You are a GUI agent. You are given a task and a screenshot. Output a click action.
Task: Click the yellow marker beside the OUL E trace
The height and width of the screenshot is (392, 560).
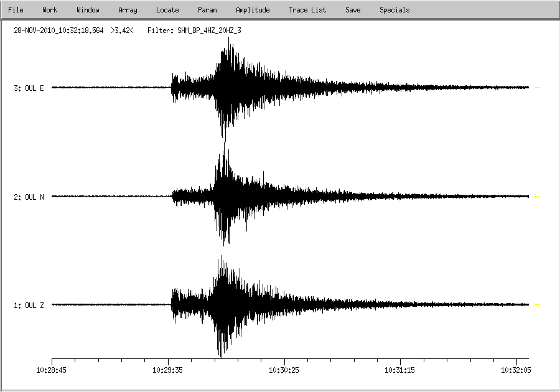pos(538,88)
